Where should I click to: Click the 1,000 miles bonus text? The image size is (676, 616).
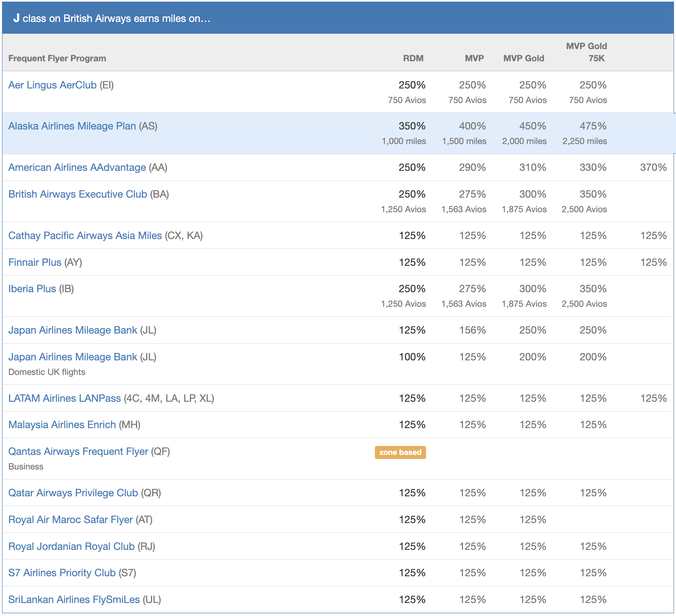pos(404,141)
